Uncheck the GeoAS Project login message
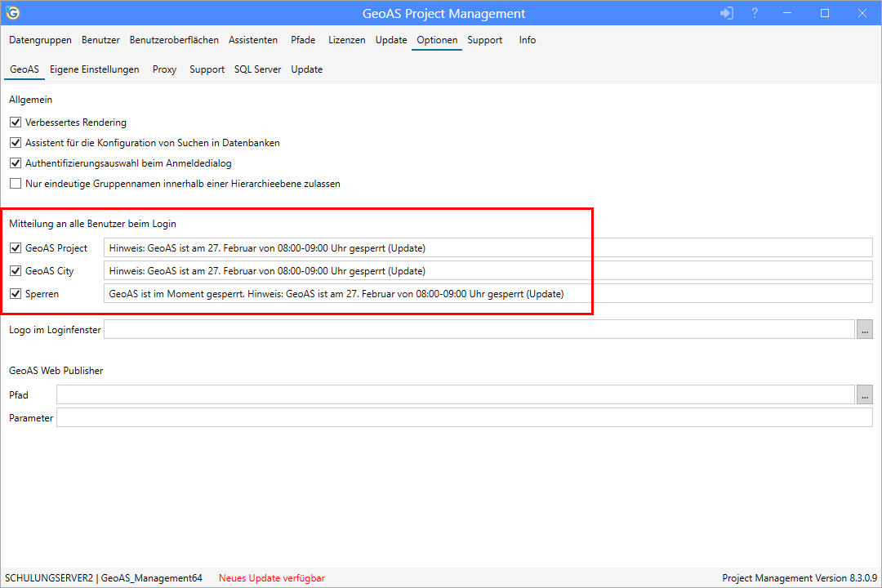The image size is (882, 588). point(15,247)
